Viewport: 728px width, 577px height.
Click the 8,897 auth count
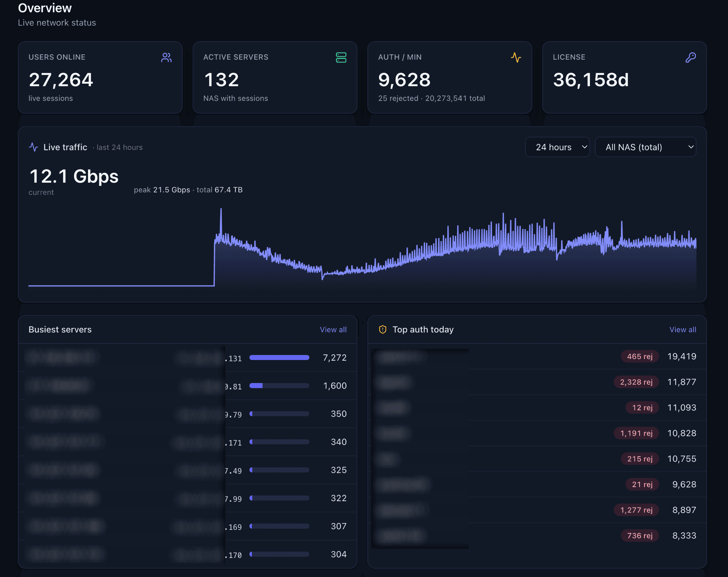[684, 510]
